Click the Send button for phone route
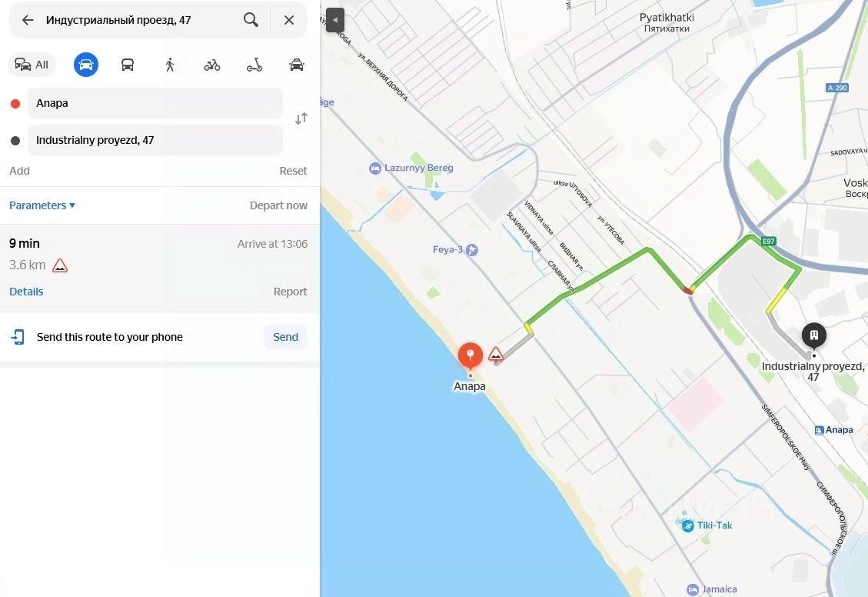The height and width of the screenshot is (597, 868). (286, 337)
